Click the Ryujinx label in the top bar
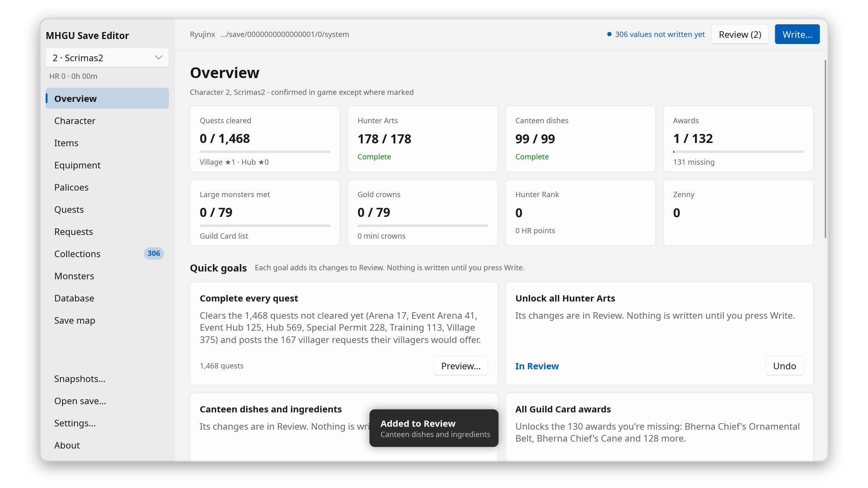The height and width of the screenshot is (488, 868). (x=202, y=35)
